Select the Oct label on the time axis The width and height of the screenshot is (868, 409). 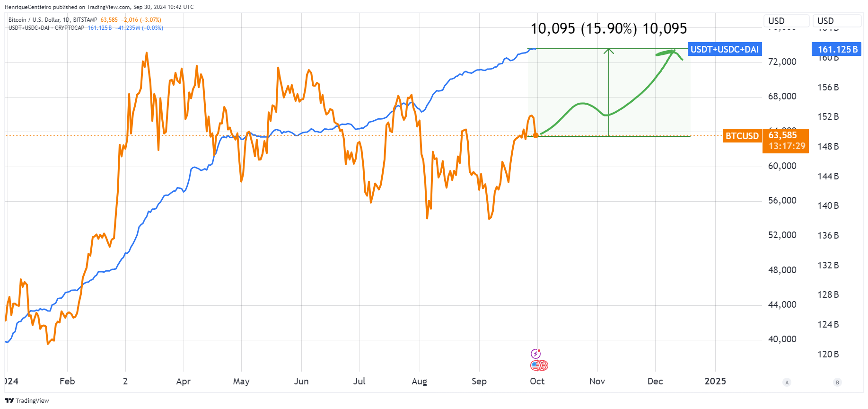(537, 381)
